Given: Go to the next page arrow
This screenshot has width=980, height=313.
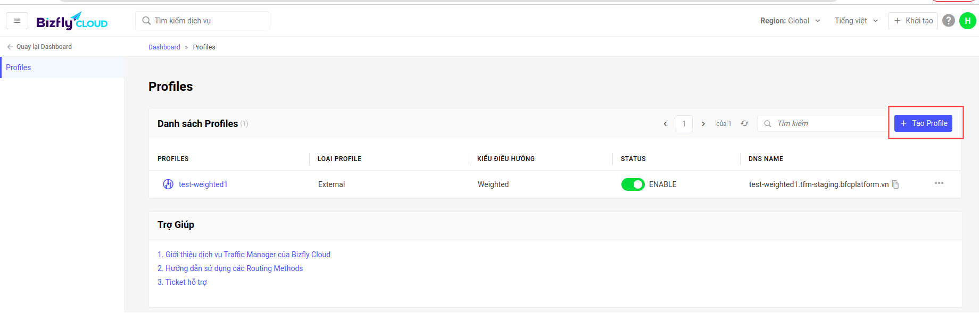Looking at the screenshot, I should (703, 124).
